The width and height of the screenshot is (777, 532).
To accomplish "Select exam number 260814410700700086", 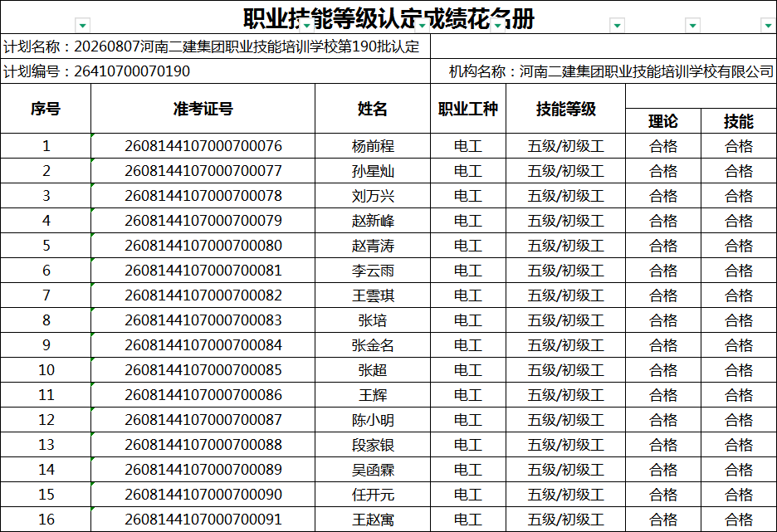I will coord(203,395).
